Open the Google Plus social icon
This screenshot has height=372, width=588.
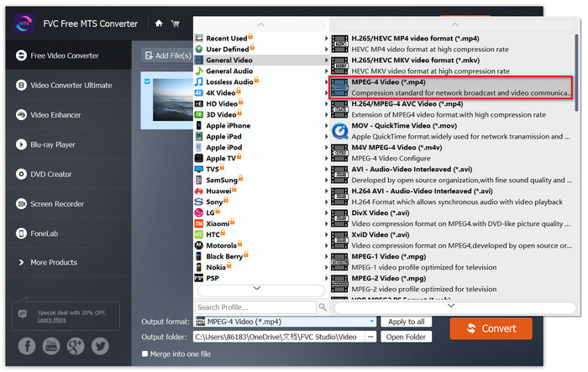76,346
